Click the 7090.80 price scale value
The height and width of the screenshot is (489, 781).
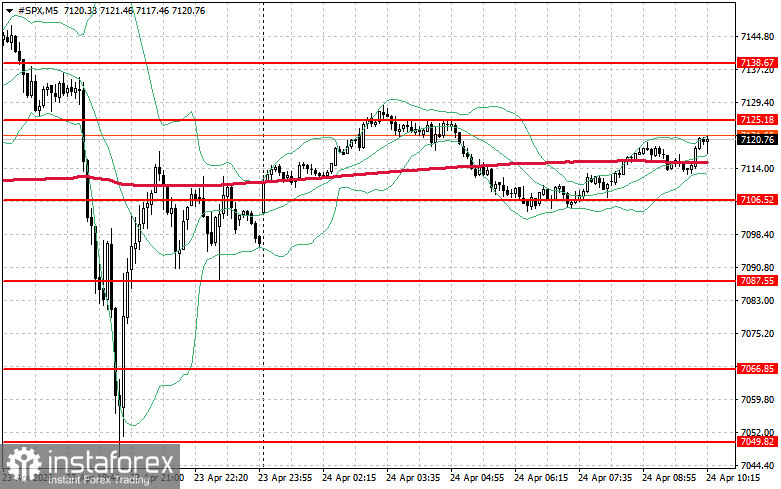tap(758, 267)
